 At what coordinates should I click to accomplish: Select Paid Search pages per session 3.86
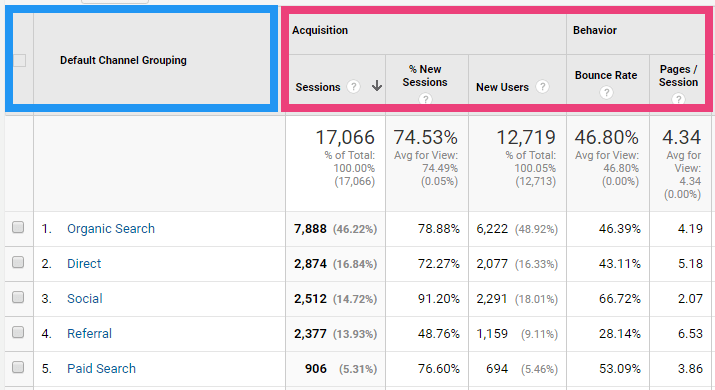pyautogui.click(x=690, y=369)
